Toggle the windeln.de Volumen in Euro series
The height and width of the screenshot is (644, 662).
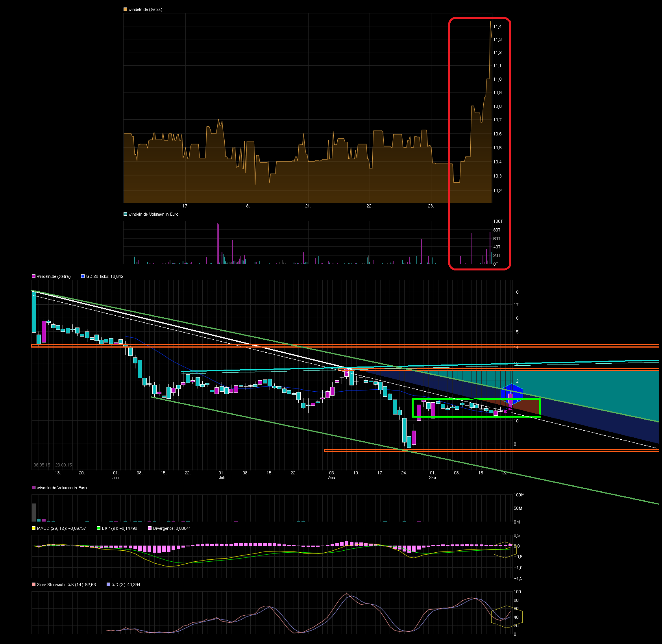tap(34, 488)
